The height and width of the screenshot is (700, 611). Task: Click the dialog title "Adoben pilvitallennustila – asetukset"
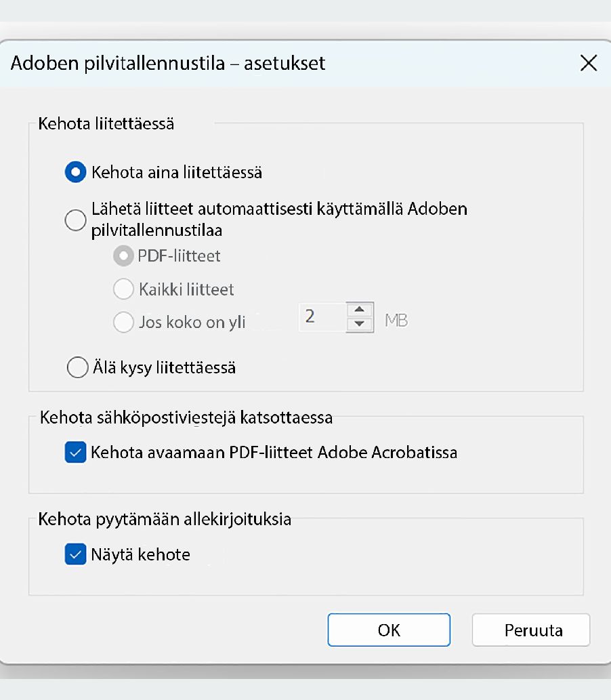[x=167, y=63]
